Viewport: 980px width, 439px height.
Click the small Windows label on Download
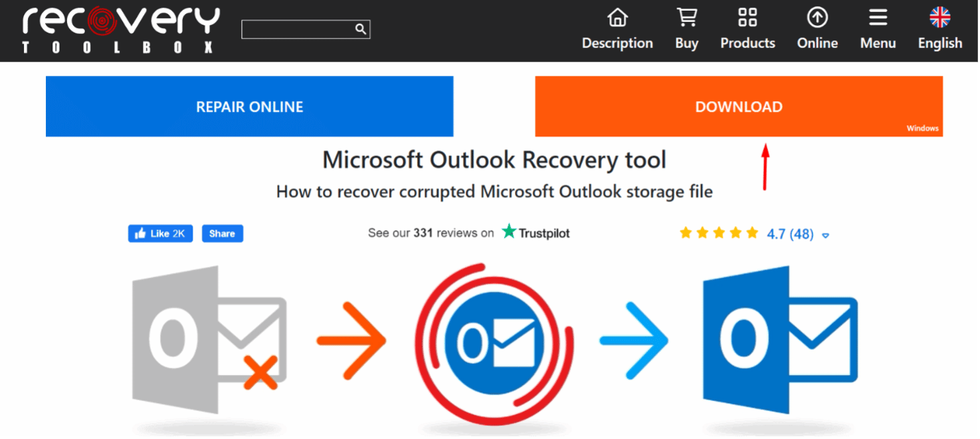tap(922, 128)
